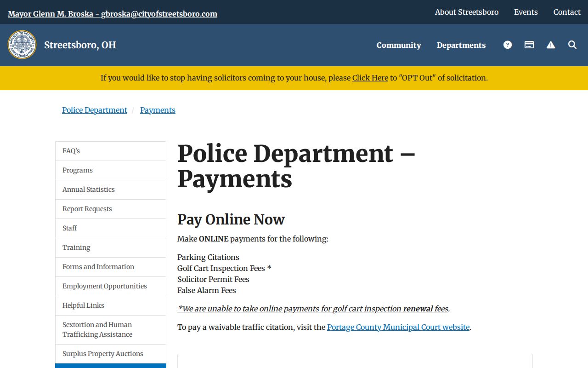Screen dimensions: 588x368
Task: Open Annual Statistics sidebar item
Action: pos(111,190)
